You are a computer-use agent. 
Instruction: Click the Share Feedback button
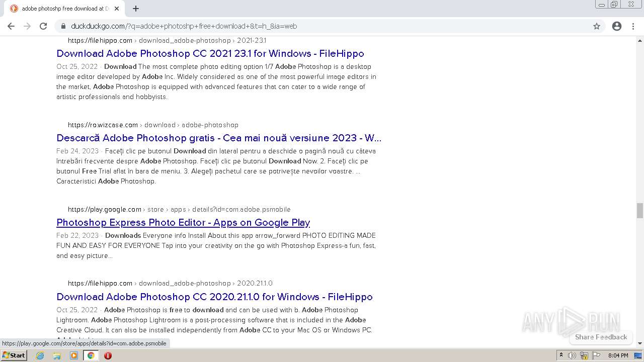click(x=601, y=337)
